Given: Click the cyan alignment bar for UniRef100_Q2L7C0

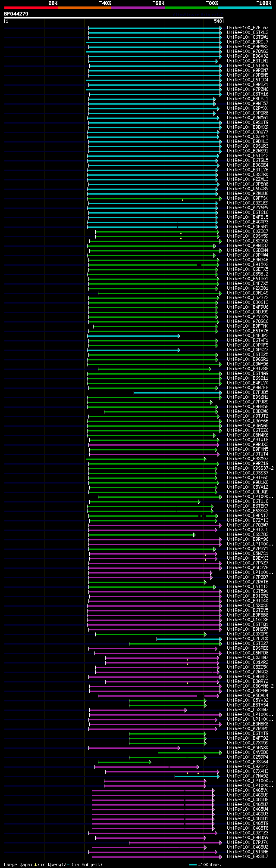Looking at the screenshot, I should [189, 639].
